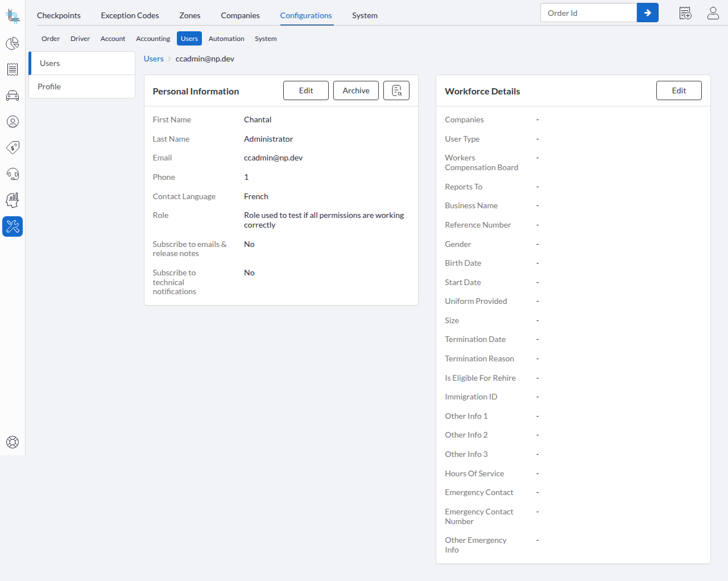Open the orders receipt icon in sidebar
The width and height of the screenshot is (728, 581).
[x=13, y=69]
